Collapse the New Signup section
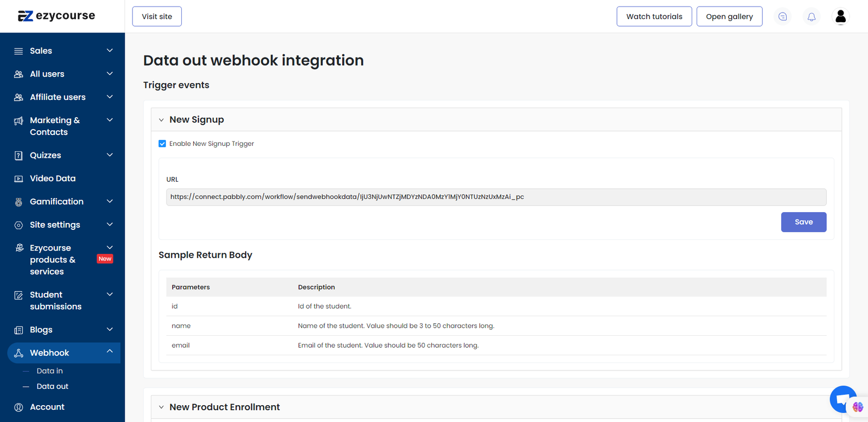The image size is (868, 422). point(161,120)
